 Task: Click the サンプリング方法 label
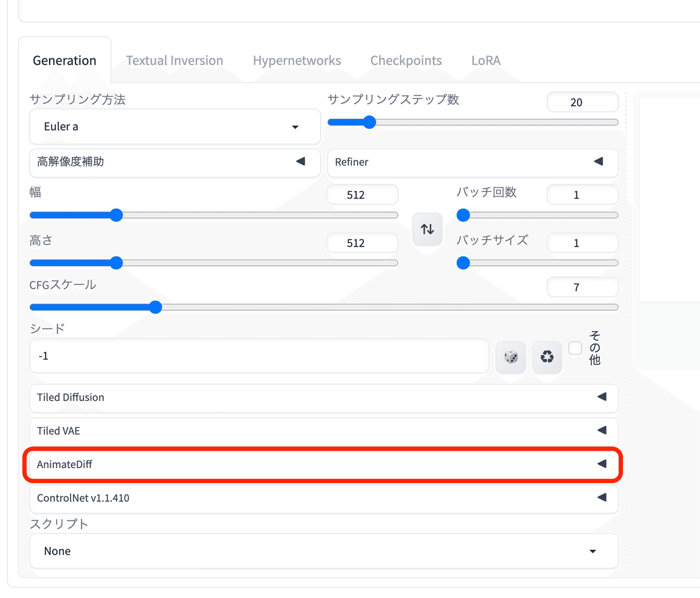[78, 100]
